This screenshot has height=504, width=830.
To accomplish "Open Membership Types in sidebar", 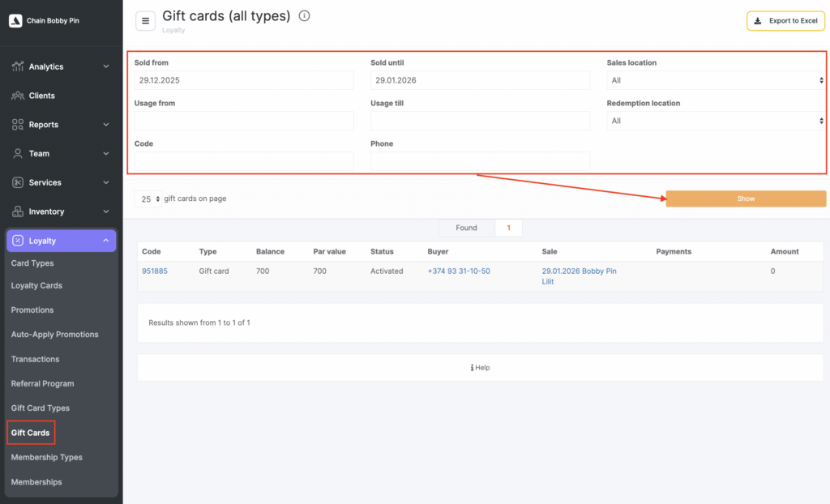I will coord(46,457).
